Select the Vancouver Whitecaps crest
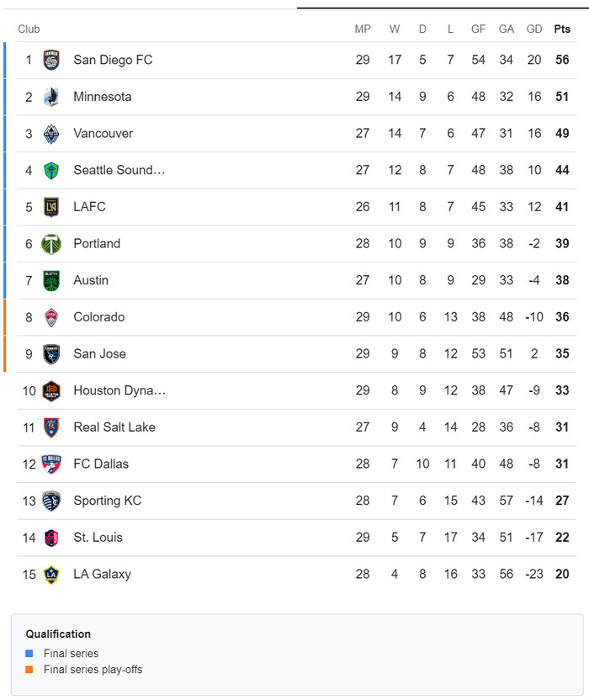Viewport: 589px width, 700px height. [51, 134]
